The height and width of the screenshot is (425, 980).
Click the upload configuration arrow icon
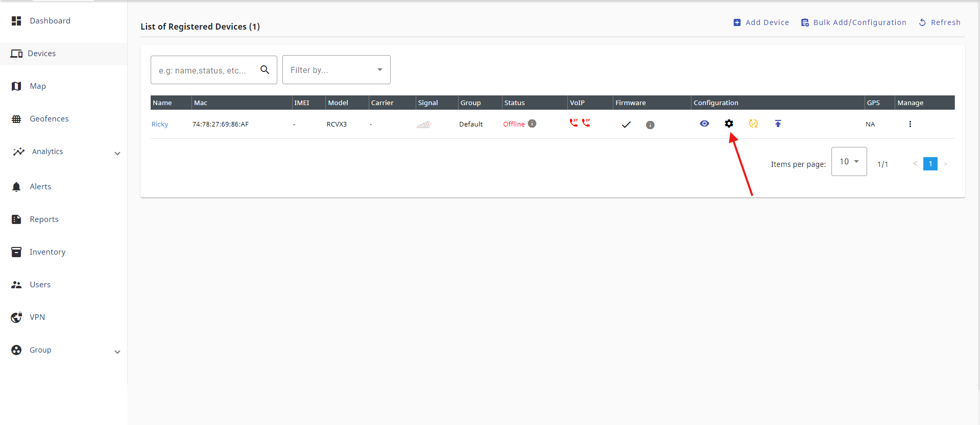778,123
